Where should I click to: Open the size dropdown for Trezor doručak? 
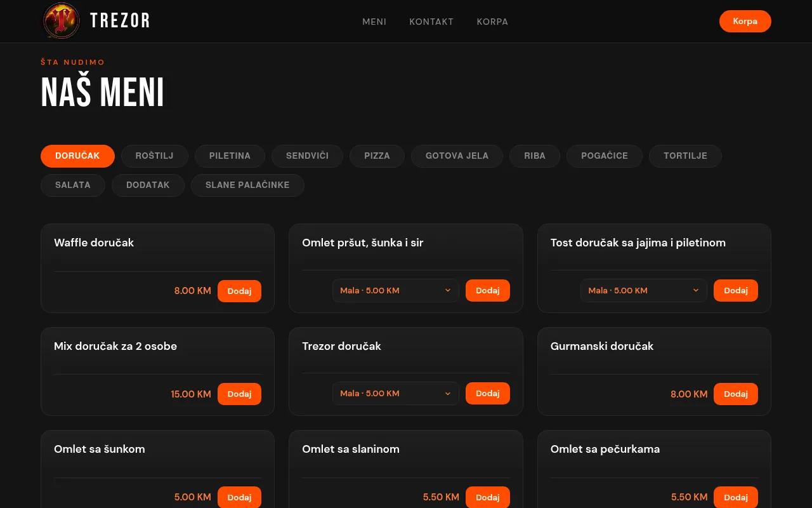[x=395, y=393]
